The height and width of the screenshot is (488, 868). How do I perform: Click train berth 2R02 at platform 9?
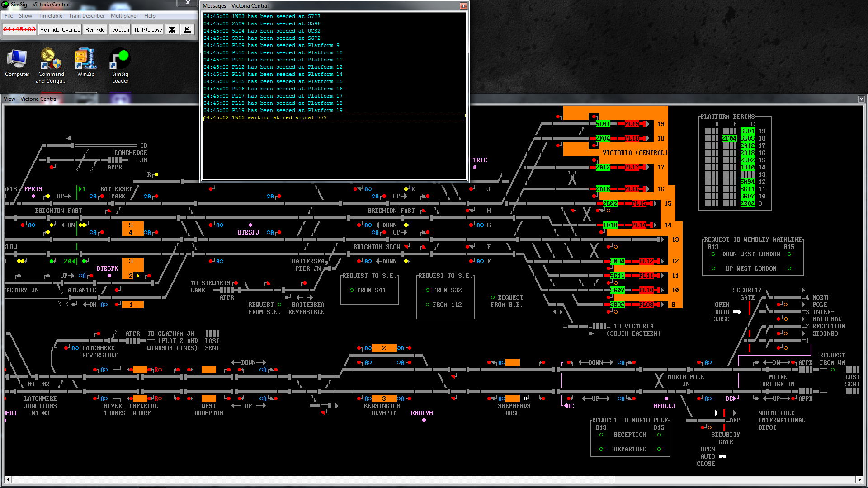[617, 305]
